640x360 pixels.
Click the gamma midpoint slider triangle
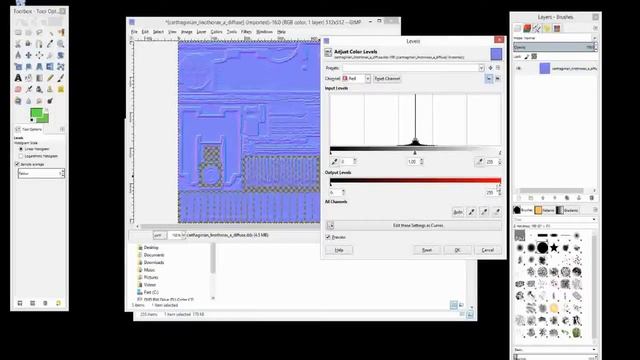415,153
